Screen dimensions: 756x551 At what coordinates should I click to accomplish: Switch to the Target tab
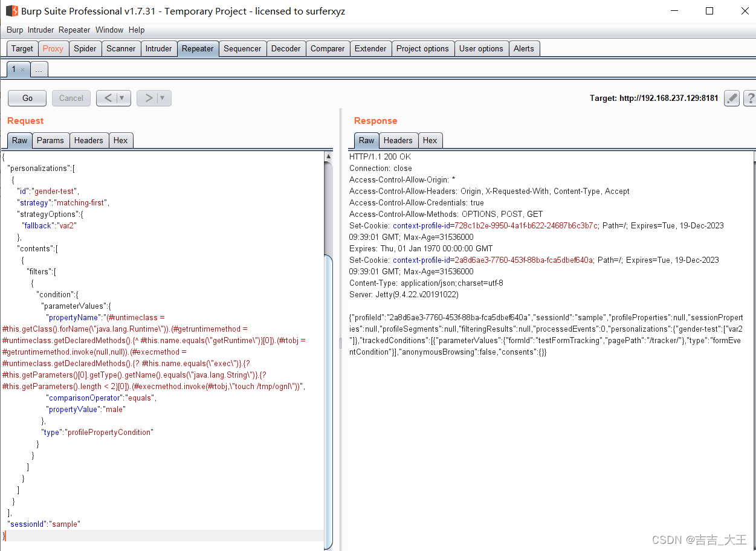22,48
